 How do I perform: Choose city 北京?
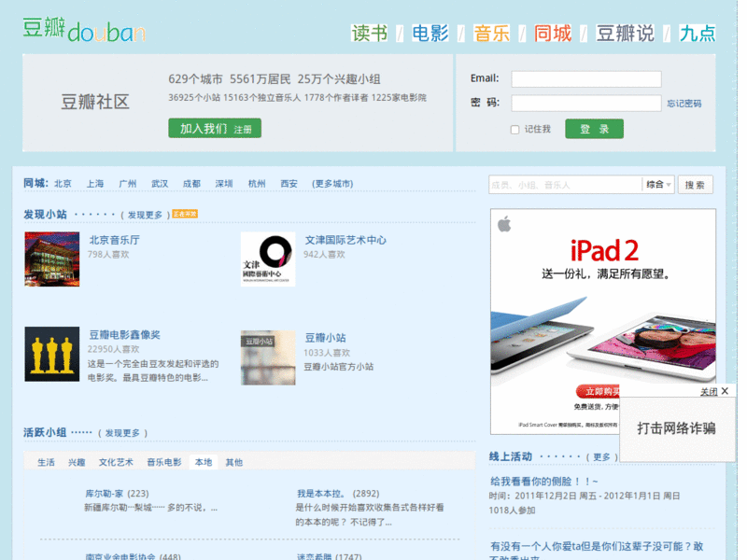pyautogui.click(x=63, y=184)
